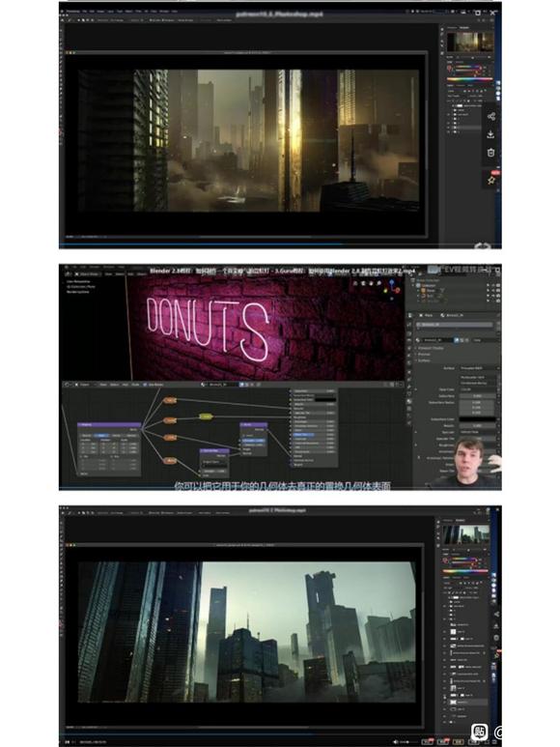This screenshot has height=747, width=560.
Task: Click trash icon beside bottom Photoshop video
Action: pyautogui.click(x=496, y=638)
